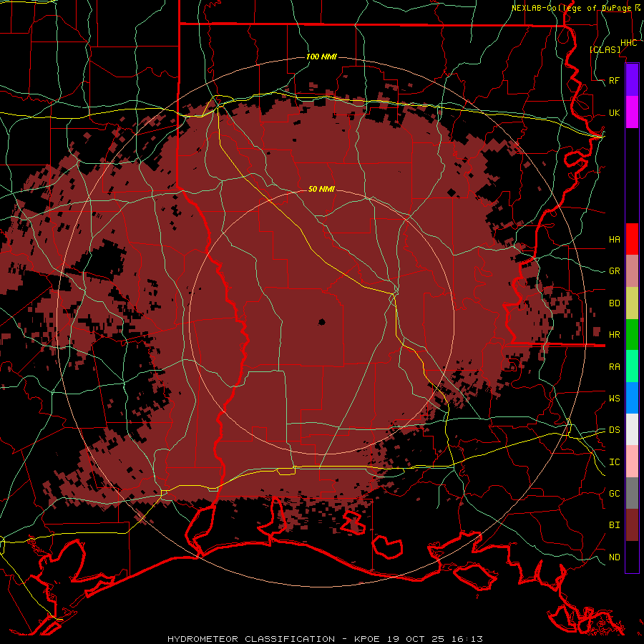The height and width of the screenshot is (644, 644).
Task: Select the blue WS legend color
Action: (632, 398)
